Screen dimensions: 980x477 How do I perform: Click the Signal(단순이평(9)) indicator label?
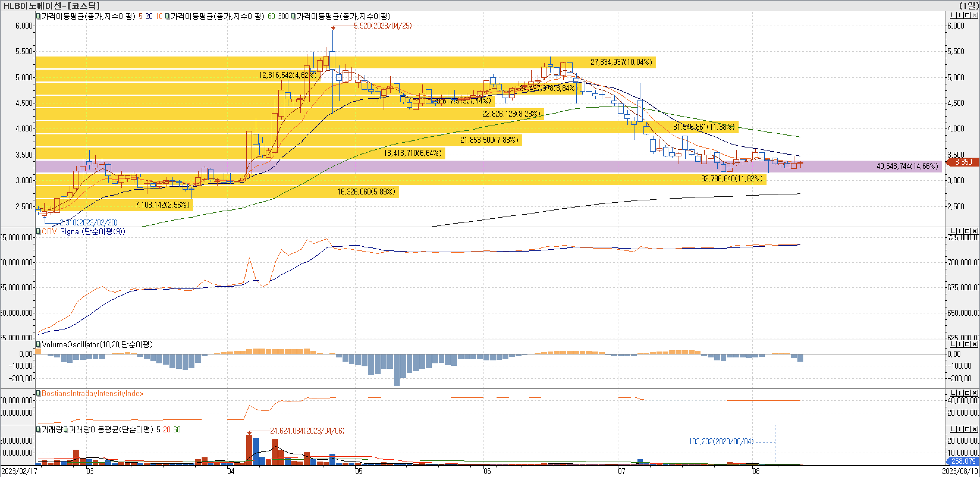pos(92,231)
